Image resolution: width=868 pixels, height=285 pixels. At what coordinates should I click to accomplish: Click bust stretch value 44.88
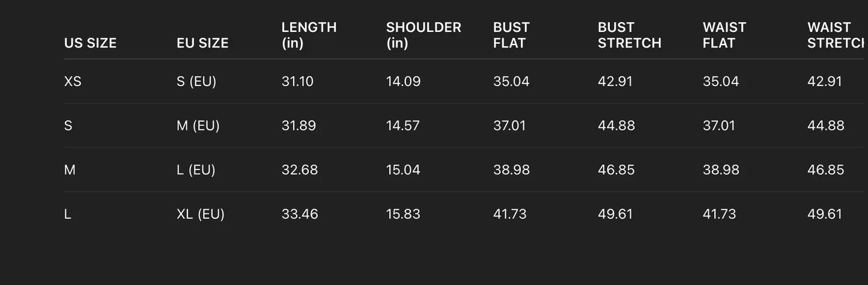click(x=616, y=126)
